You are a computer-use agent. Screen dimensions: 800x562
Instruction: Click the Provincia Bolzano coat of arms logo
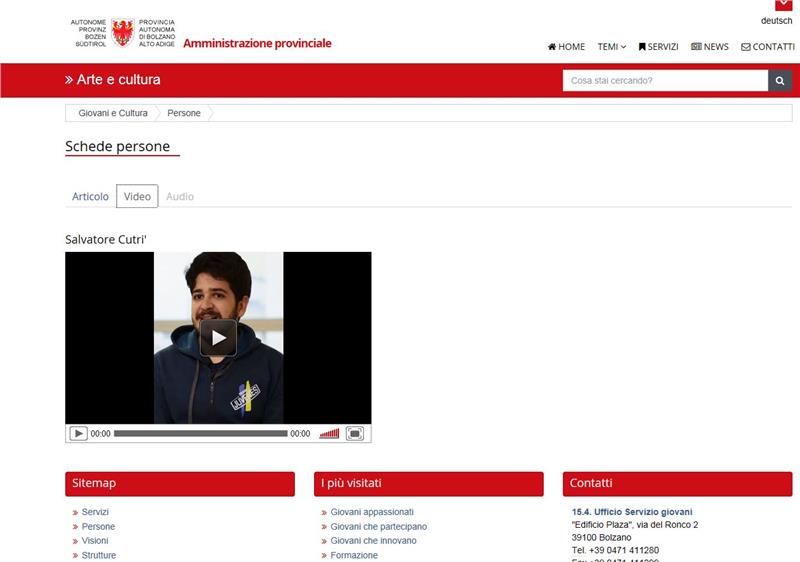pyautogui.click(x=123, y=32)
